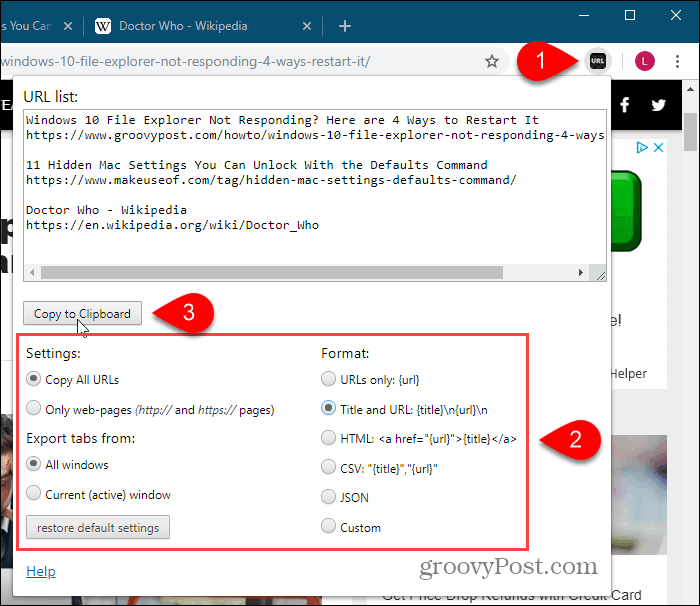The width and height of the screenshot is (700, 606).
Task: Click 'Windows 10 File Explorer Not Responding' title line
Action: (282, 120)
